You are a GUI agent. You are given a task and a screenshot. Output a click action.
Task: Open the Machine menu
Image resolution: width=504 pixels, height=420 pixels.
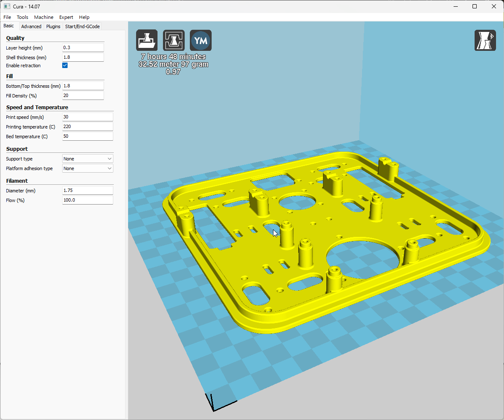coord(44,17)
